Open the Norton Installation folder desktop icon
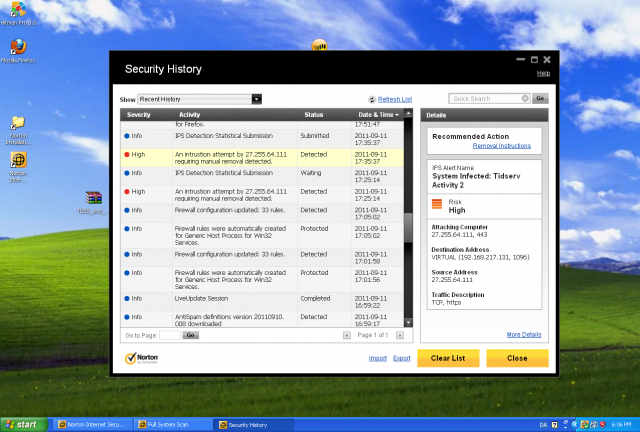 tap(18, 130)
